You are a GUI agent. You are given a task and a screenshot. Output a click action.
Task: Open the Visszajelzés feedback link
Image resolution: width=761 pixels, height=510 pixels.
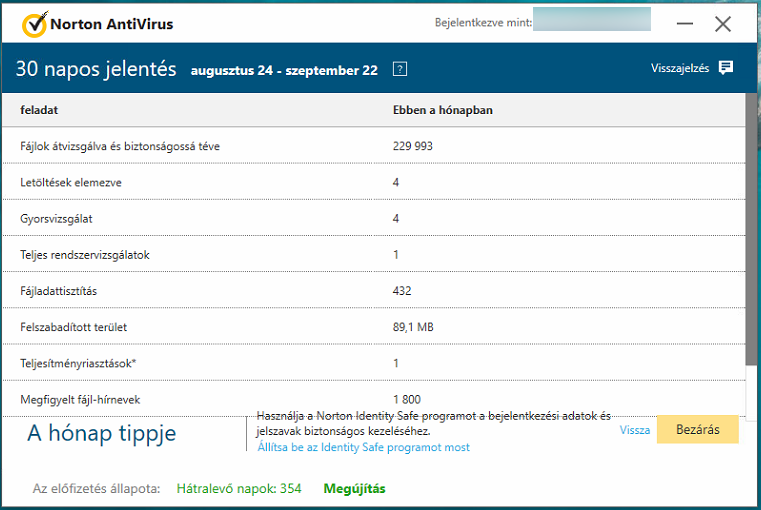coord(679,68)
